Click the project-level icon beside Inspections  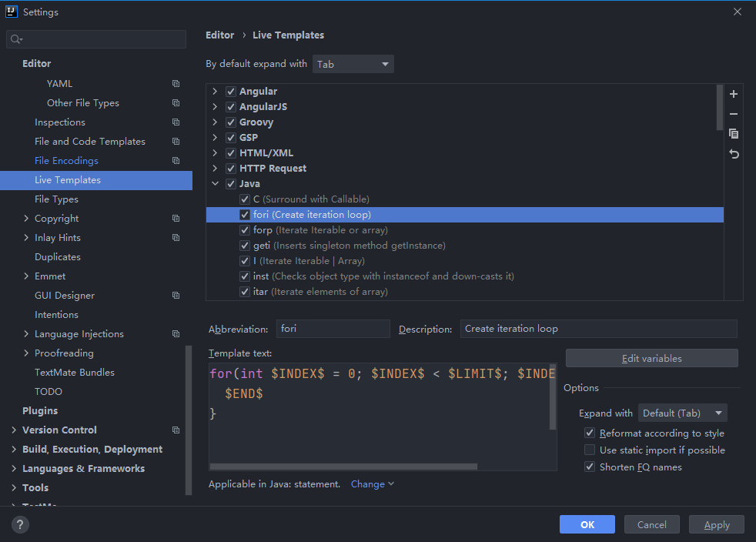(176, 122)
